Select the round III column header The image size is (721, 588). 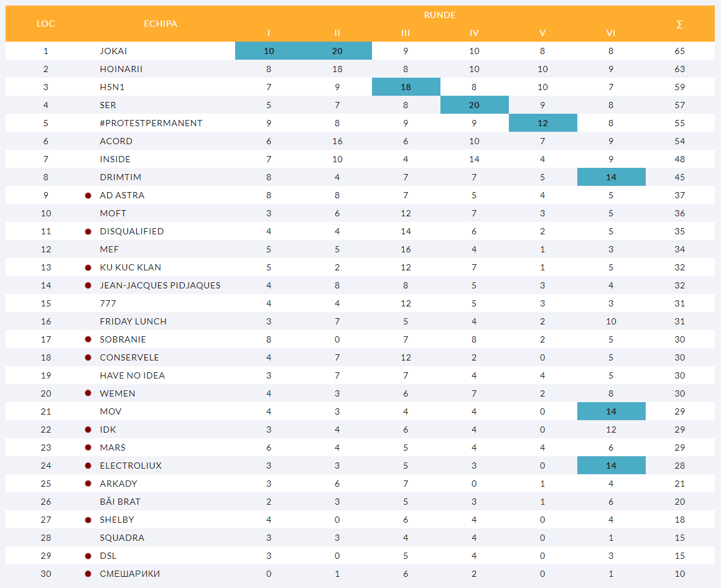[406, 33]
